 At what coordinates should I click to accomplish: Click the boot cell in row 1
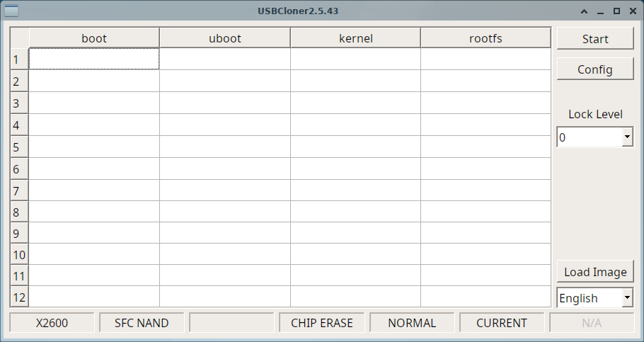[x=94, y=59]
